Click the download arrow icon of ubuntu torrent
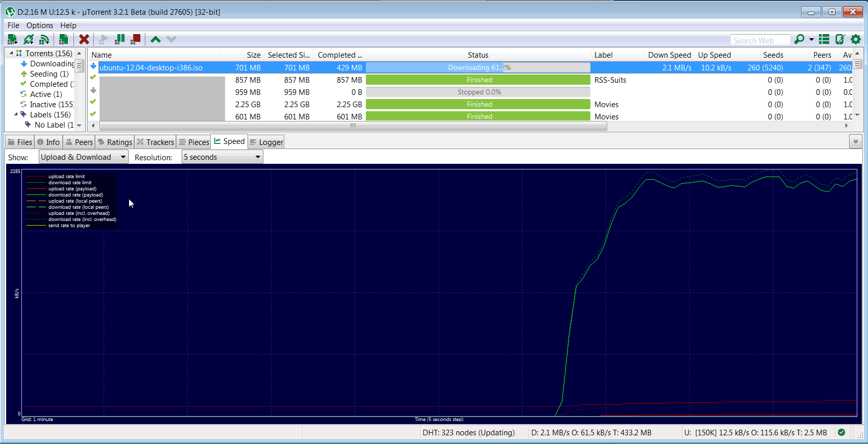This screenshot has height=444, width=868. [93, 66]
